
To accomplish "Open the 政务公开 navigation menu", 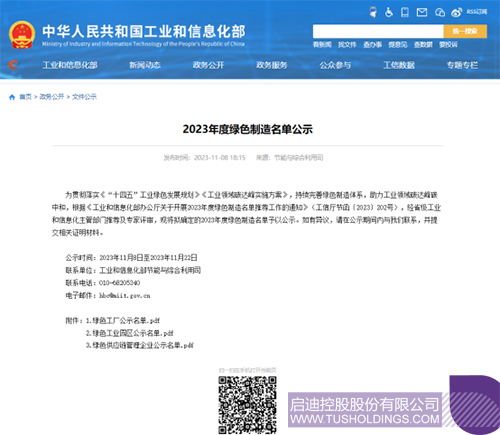I will tap(208, 65).
